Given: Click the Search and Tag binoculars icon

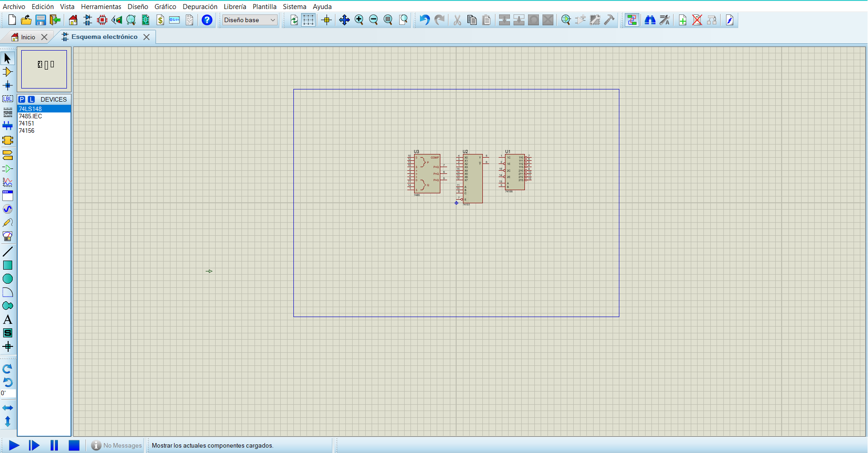Looking at the screenshot, I should click(x=650, y=20).
